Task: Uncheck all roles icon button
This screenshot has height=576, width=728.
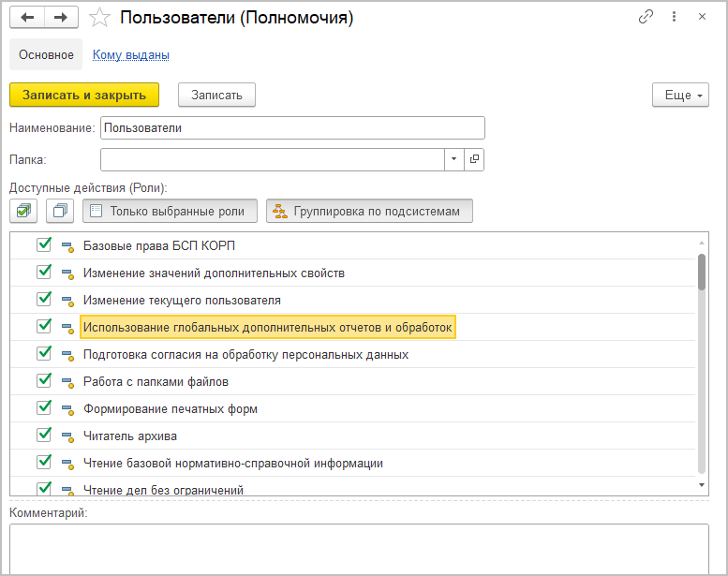Action: [x=61, y=211]
